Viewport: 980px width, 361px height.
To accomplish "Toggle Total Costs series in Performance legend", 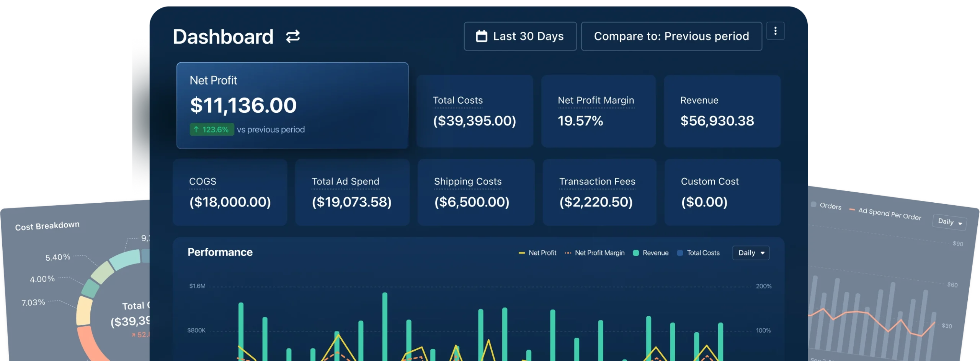I will [x=698, y=253].
